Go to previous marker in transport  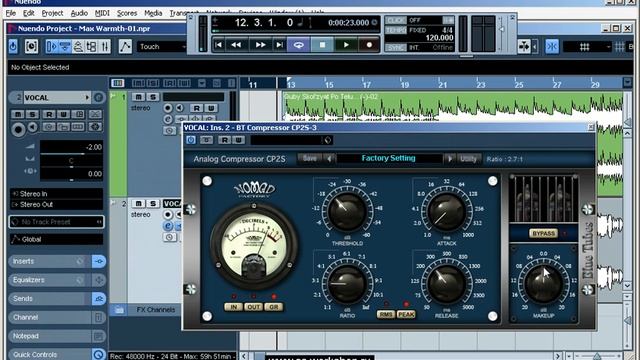[x=218, y=45]
